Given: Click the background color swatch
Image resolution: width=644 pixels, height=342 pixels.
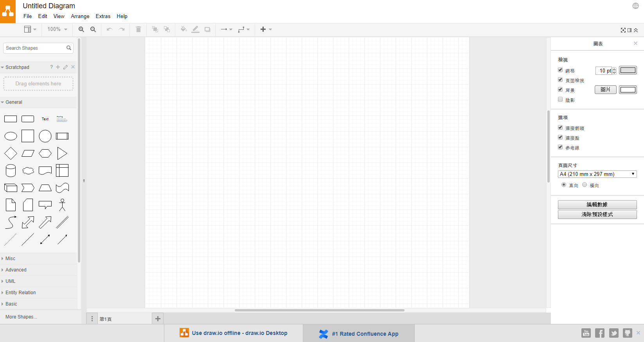Looking at the screenshot, I should [628, 90].
